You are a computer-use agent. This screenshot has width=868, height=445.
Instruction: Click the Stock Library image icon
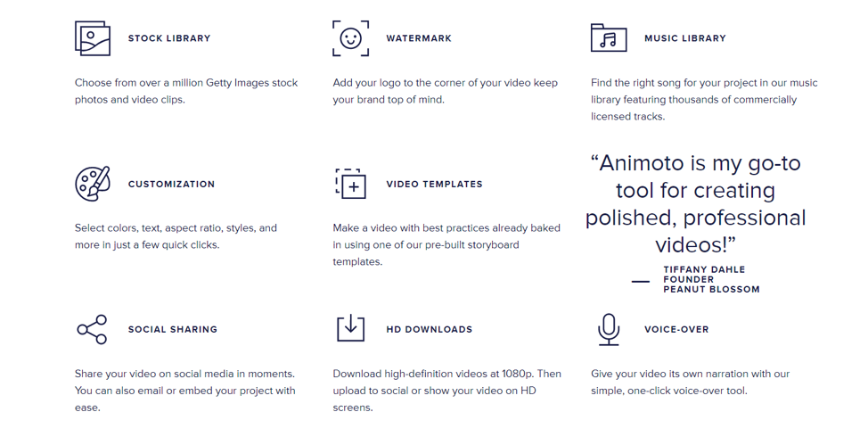(x=93, y=38)
